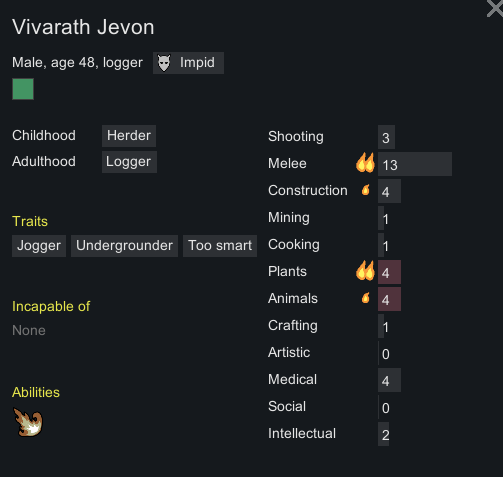The image size is (503, 477).
Task: Close the character info panel
Action: (x=495, y=8)
